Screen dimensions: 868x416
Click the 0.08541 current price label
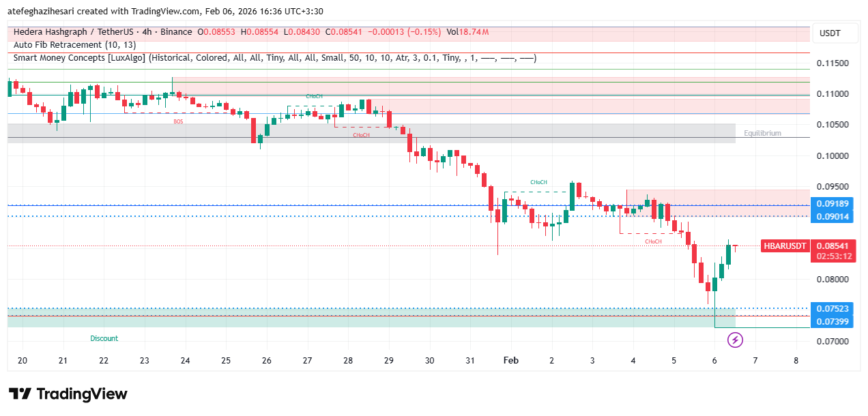[833, 246]
